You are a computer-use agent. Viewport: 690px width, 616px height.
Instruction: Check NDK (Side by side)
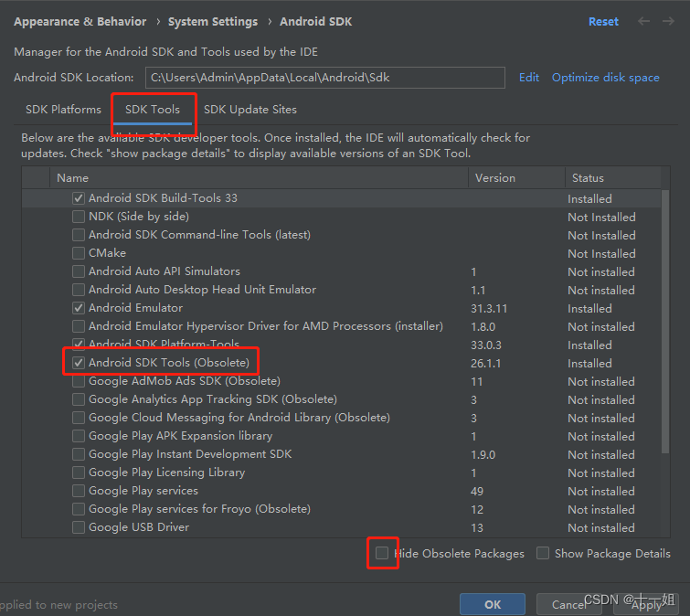tap(79, 217)
